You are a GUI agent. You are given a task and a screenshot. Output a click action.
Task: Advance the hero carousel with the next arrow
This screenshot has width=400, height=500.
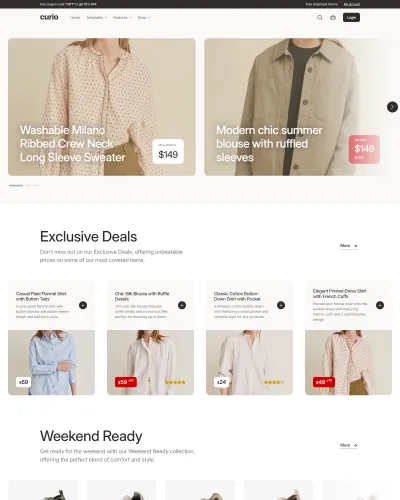[x=392, y=107]
